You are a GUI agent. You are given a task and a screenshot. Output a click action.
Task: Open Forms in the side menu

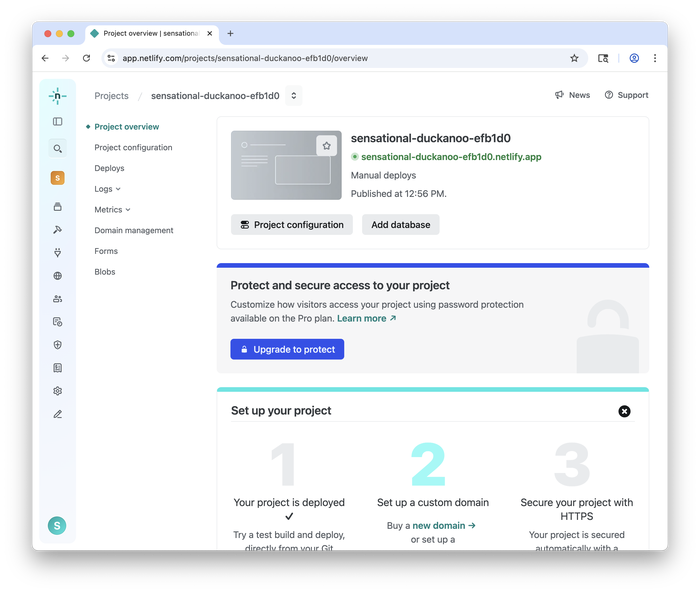coord(106,251)
